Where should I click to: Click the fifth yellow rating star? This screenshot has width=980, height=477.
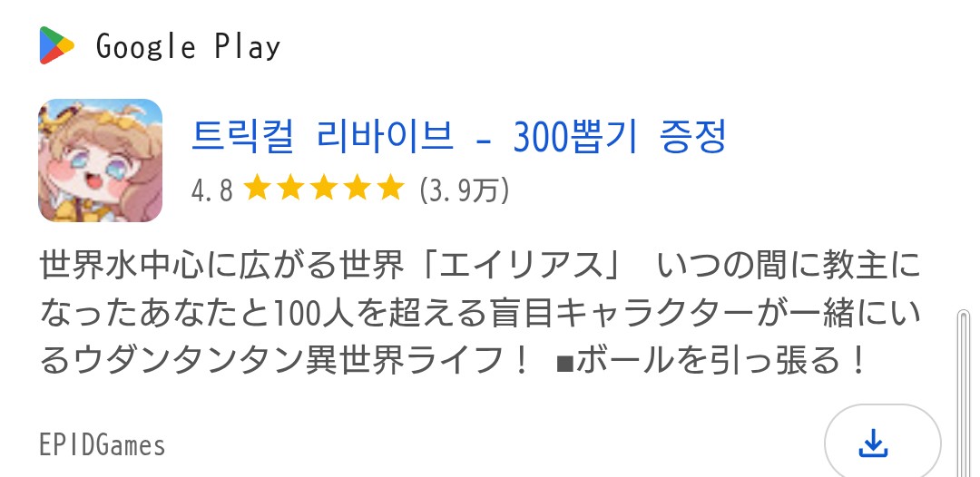pyautogui.click(x=390, y=189)
